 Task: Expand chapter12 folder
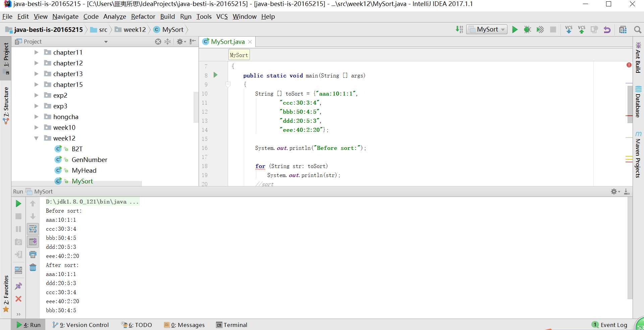pos(36,63)
